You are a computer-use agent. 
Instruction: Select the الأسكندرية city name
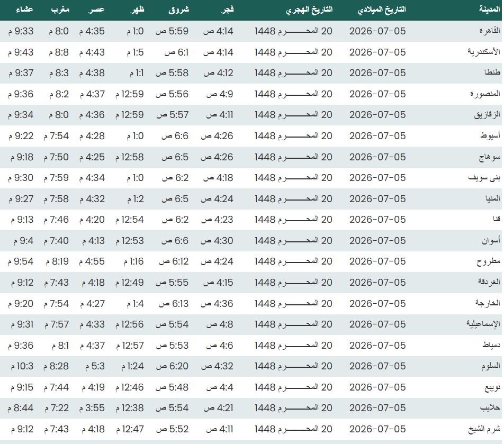(484, 52)
